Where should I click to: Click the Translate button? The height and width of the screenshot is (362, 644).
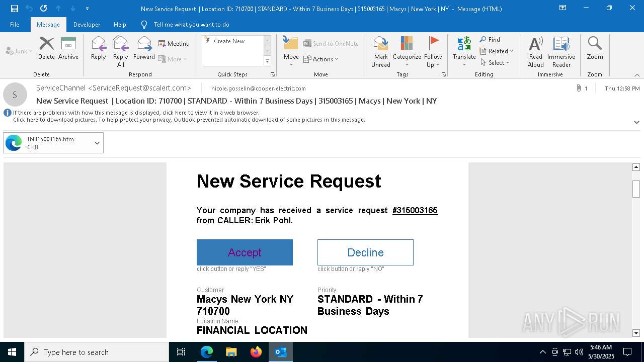(x=464, y=52)
